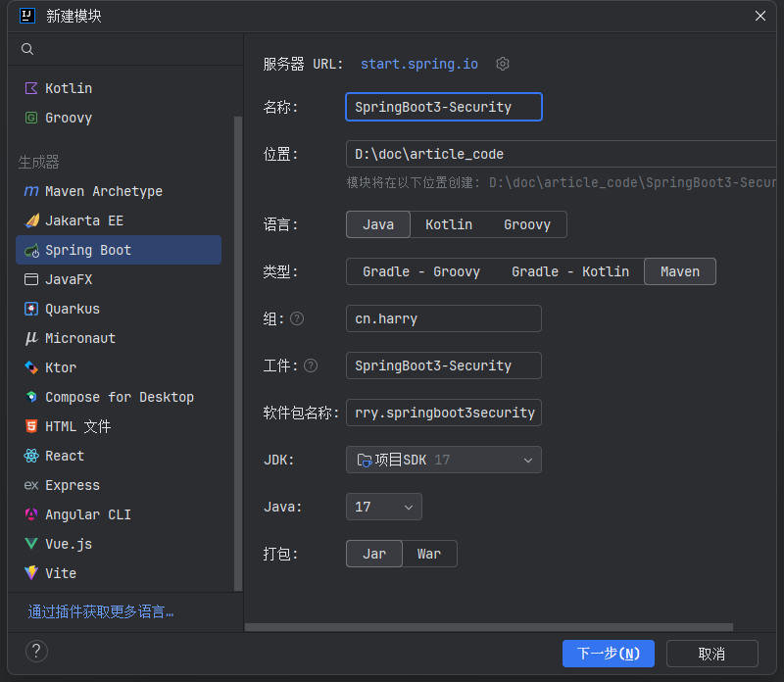
Task: Click the Vue.js icon
Action: [x=31, y=544]
